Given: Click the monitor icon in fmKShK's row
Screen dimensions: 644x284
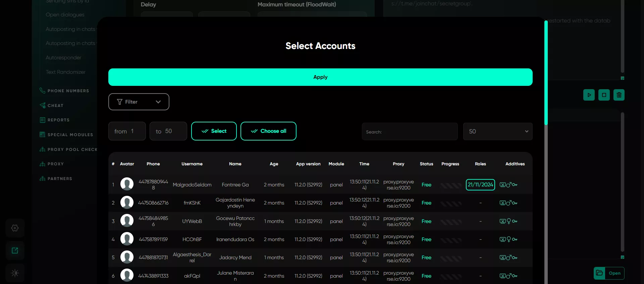Looking at the screenshot, I should (x=502, y=203).
